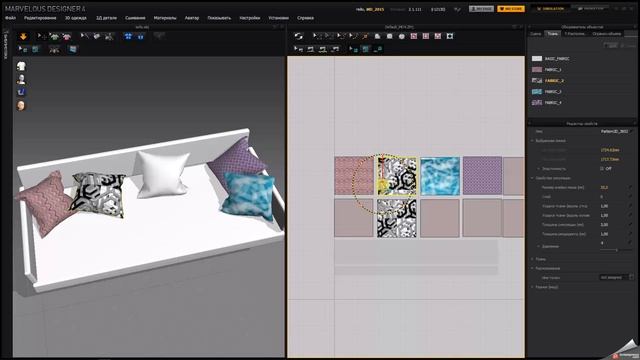Viewport: 640px width, 360px height.
Task: Select FABRIC_1 in the fabric list
Action: point(552,70)
